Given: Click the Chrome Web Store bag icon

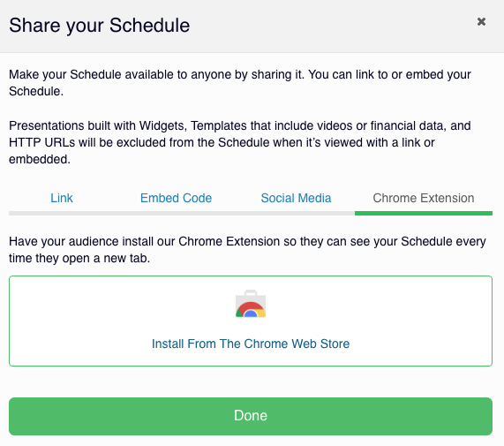Looking at the screenshot, I should coord(251,304).
